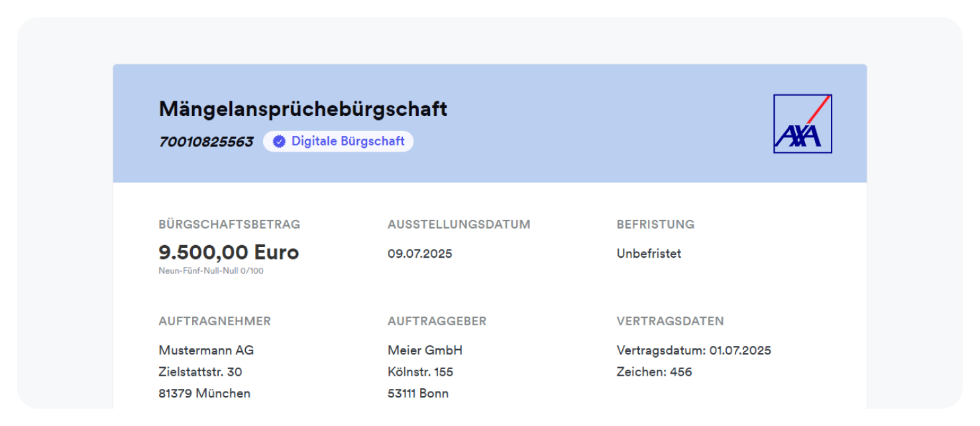The height and width of the screenshot is (426, 980).
Task: Select the guarantee number 70010825563
Action: tap(206, 141)
